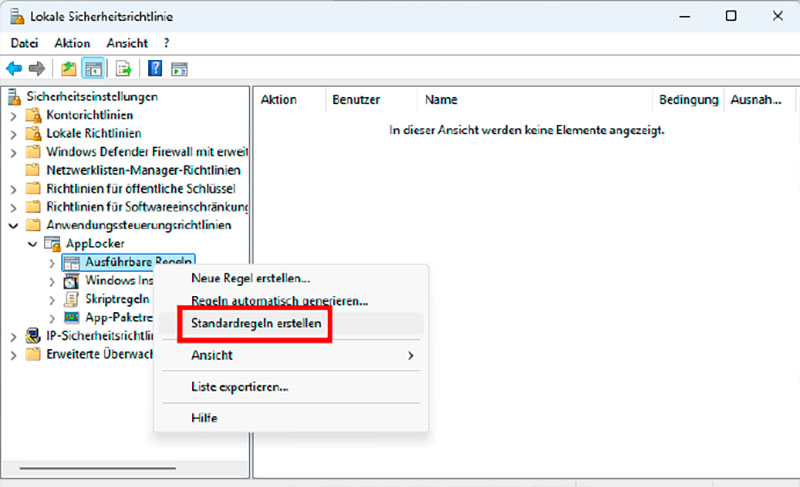This screenshot has width=800, height=487.
Task: Open the blue question mark Help icon
Action: click(155, 69)
